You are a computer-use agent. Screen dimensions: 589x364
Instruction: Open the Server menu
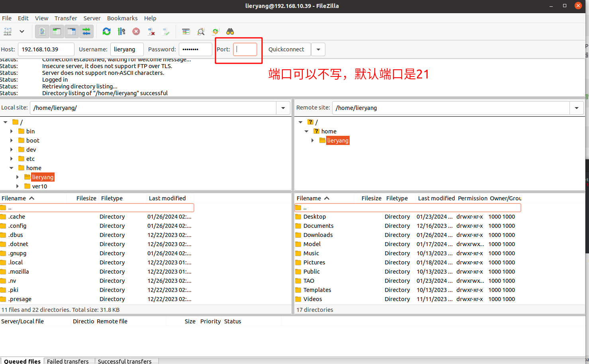pos(92,18)
